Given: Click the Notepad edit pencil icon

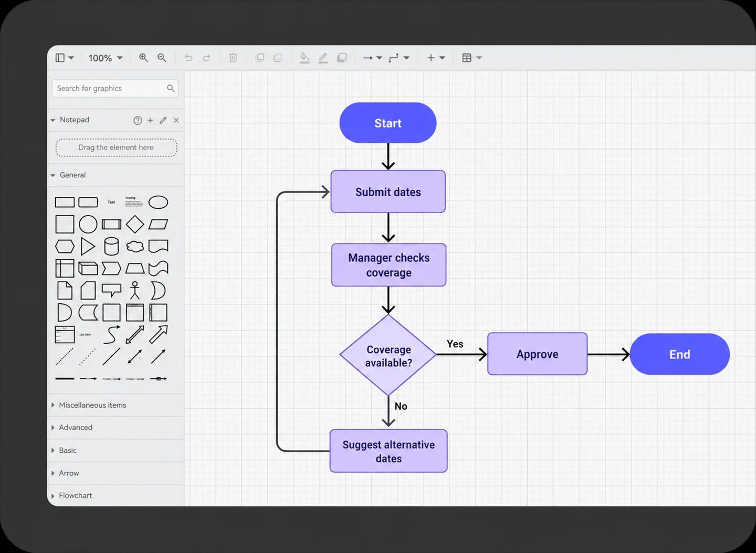Looking at the screenshot, I should tap(163, 120).
